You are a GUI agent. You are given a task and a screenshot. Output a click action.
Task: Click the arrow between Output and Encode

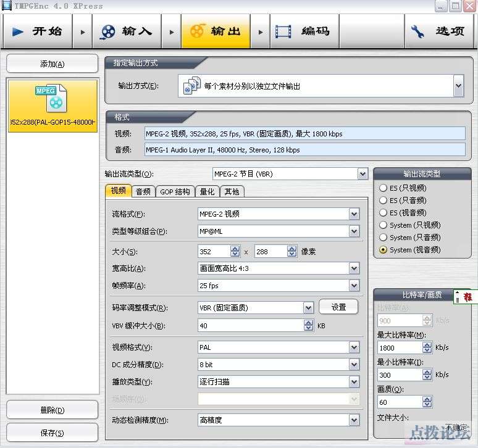point(261,31)
